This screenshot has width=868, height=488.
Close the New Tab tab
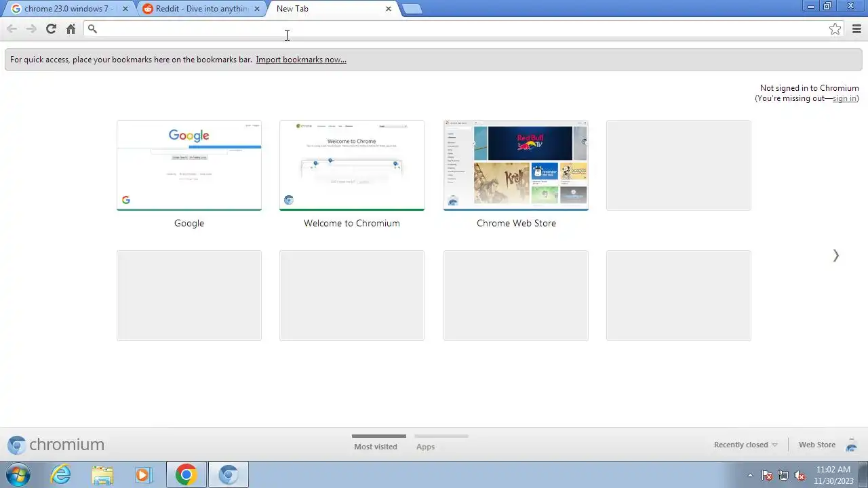388,9
